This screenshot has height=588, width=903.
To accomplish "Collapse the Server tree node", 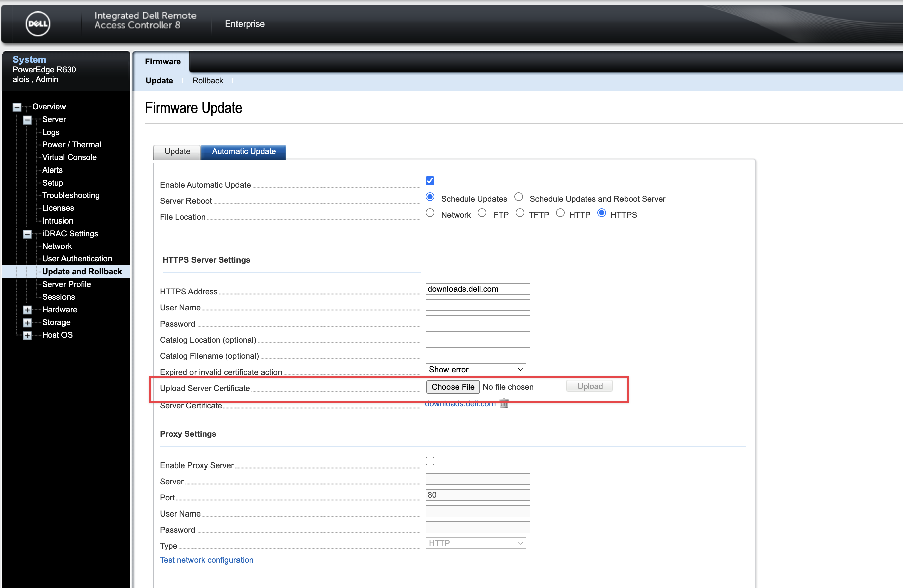I will pyautogui.click(x=27, y=120).
